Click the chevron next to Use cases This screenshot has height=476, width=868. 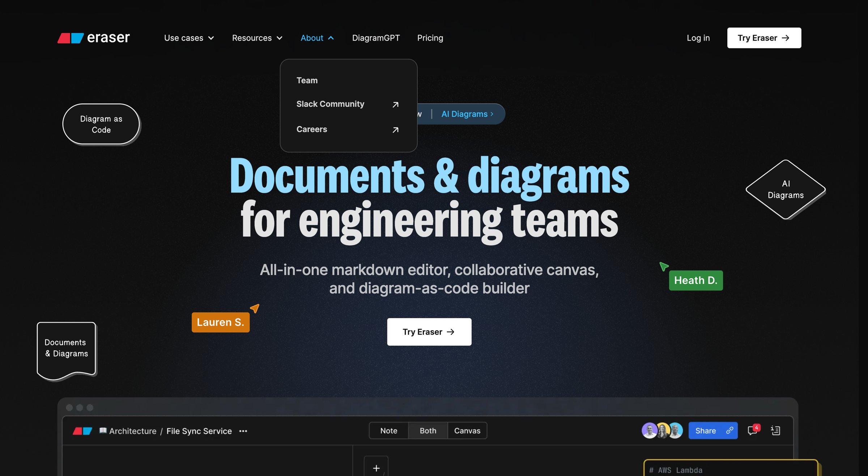[211, 38]
